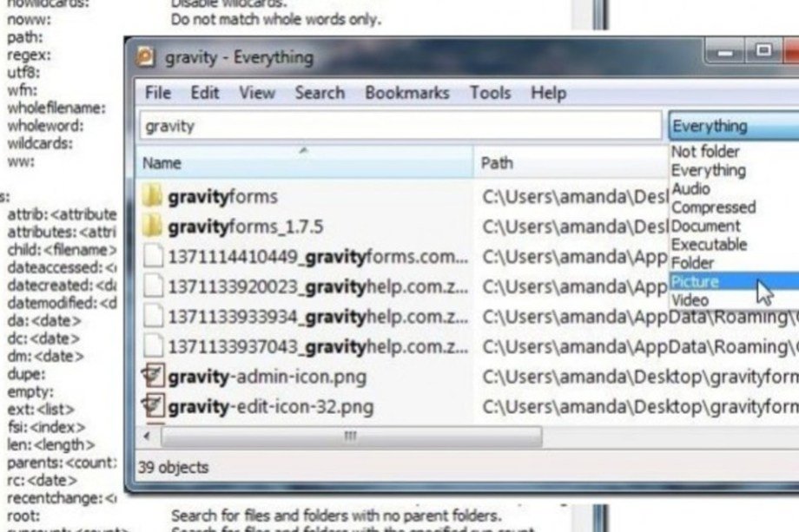This screenshot has width=799, height=532.
Task: Select the gravityforms_1.7.5 row name
Action: [x=246, y=227]
